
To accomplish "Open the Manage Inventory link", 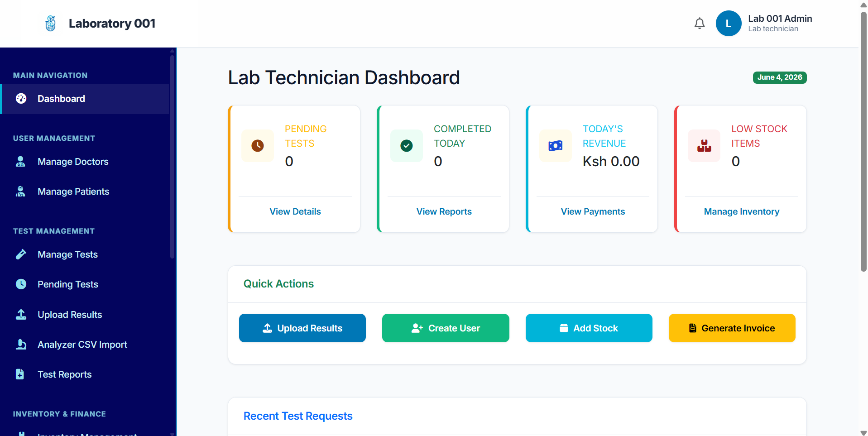I will (742, 211).
